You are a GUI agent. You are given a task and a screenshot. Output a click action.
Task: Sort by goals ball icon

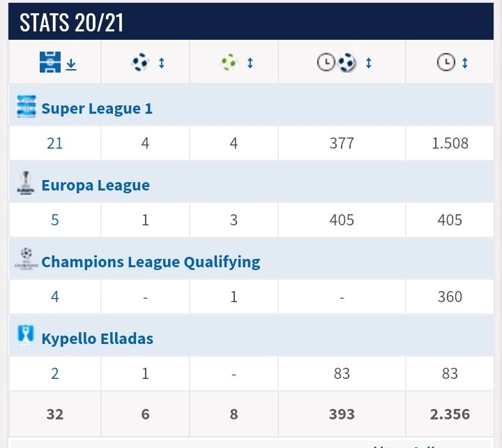point(140,63)
